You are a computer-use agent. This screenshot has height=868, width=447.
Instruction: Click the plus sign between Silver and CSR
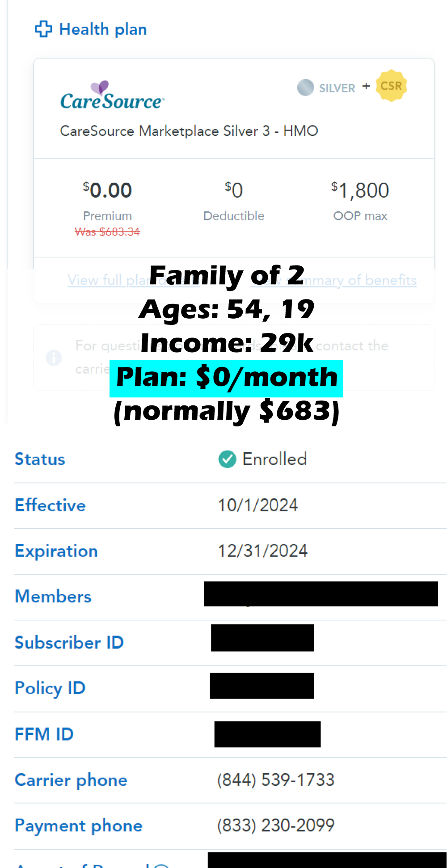(x=366, y=86)
